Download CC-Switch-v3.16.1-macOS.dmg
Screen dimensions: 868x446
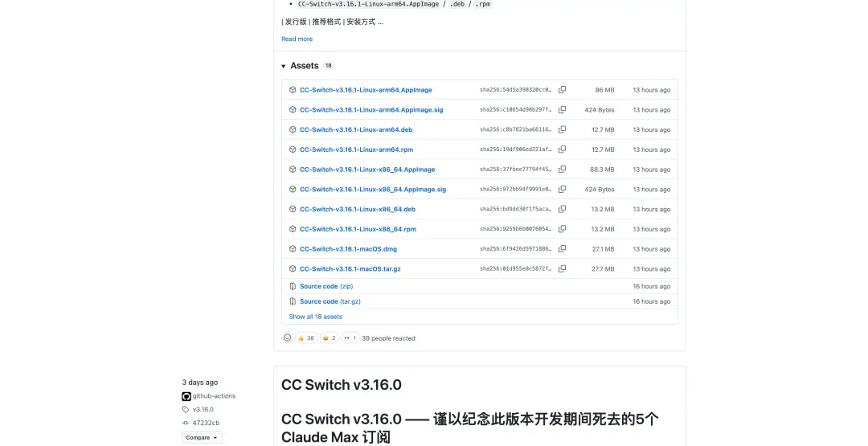click(x=348, y=249)
